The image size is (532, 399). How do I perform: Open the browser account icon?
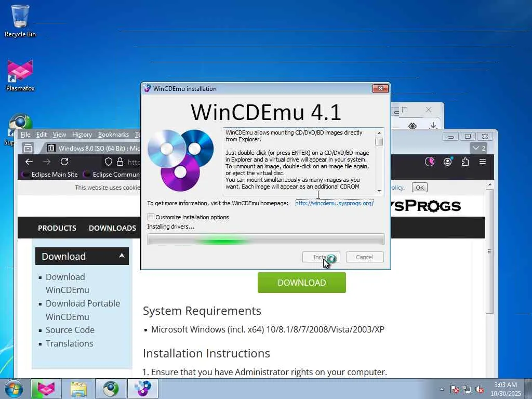tap(447, 162)
